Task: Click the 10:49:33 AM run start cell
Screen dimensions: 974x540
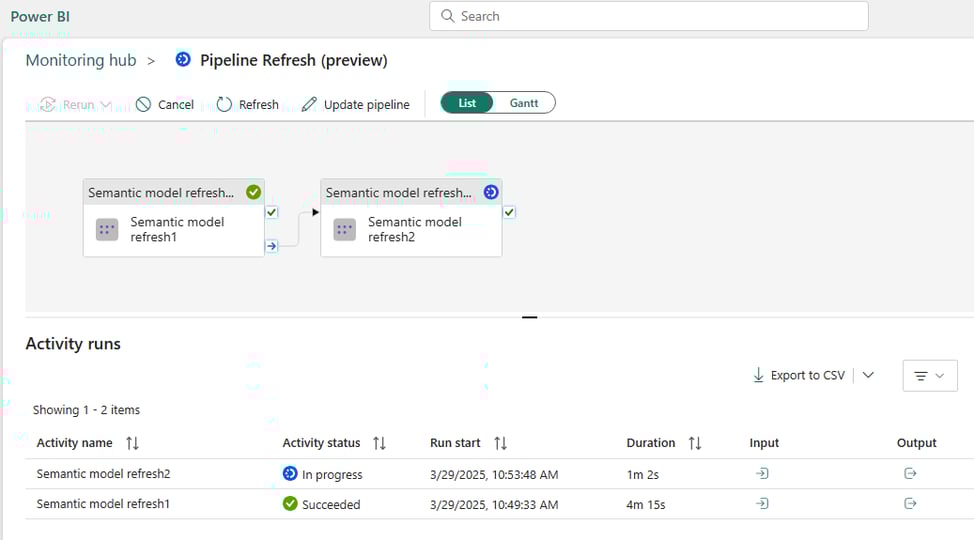Action: tap(494, 505)
